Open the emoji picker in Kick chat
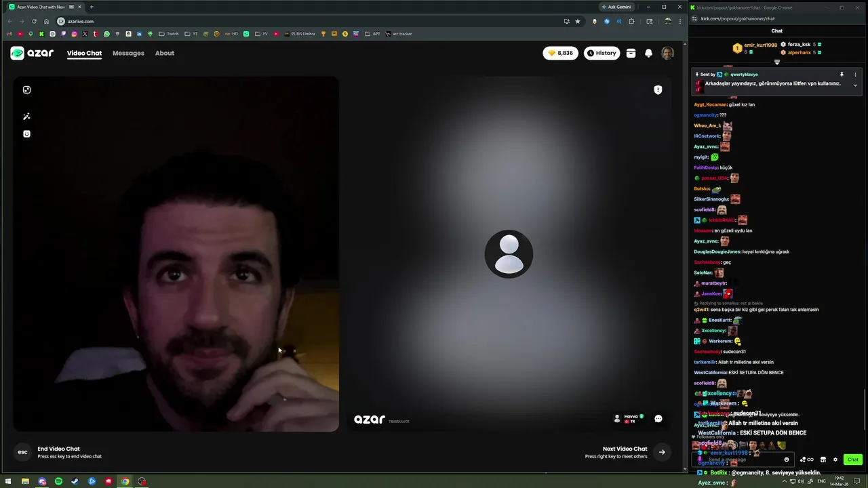The height and width of the screenshot is (488, 868). (x=787, y=460)
